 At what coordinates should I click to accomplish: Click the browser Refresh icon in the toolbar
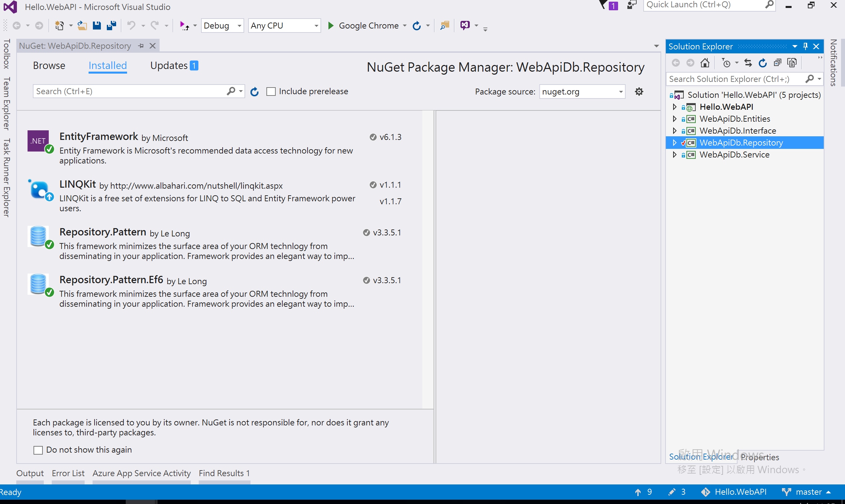coord(417,26)
